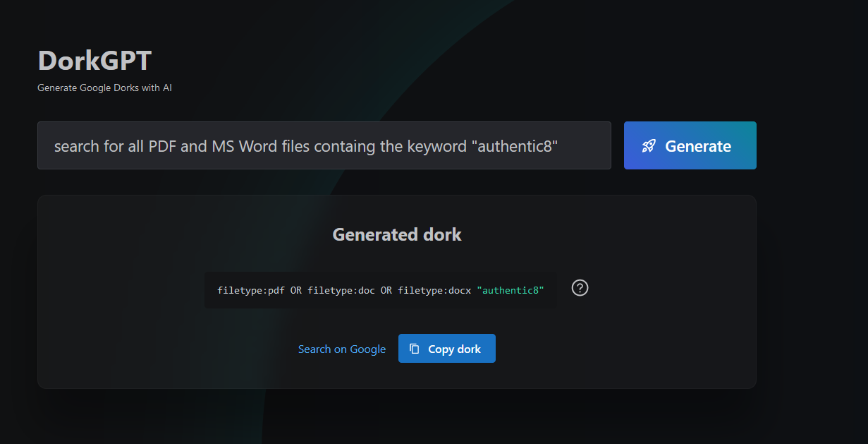Click "Generate Google Dorks with AI" tagline
The image size is (868, 444).
coord(104,88)
